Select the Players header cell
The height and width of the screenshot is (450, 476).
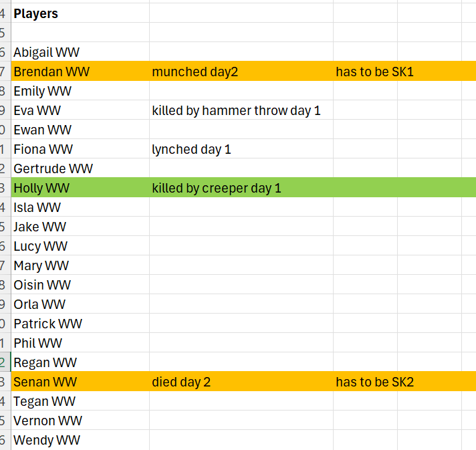click(36, 13)
